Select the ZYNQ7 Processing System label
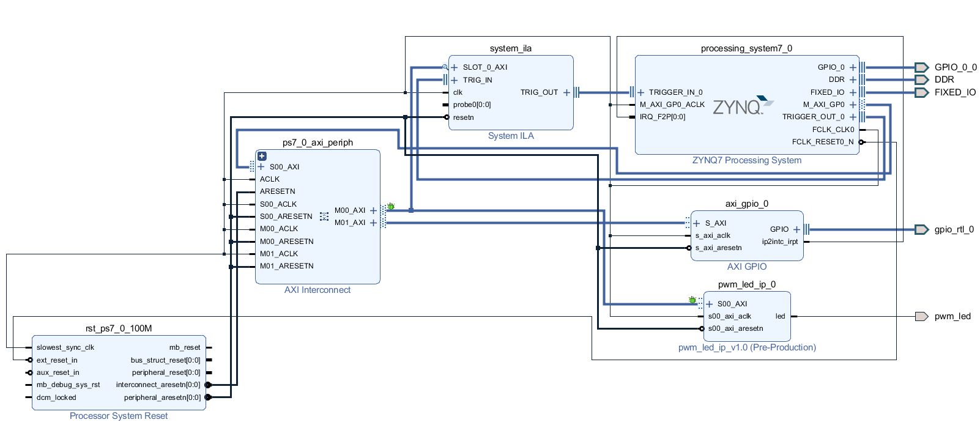Viewport: 980px width, 425px height. pyautogui.click(x=747, y=160)
